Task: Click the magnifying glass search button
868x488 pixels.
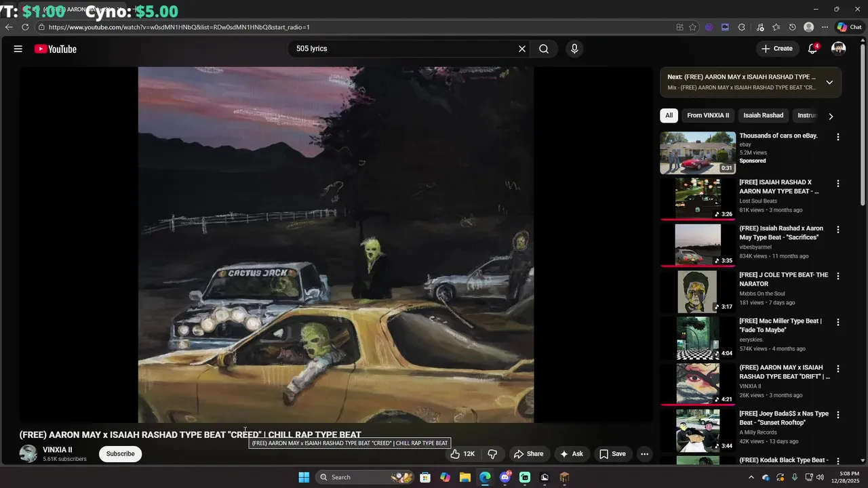Action: (544, 49)
